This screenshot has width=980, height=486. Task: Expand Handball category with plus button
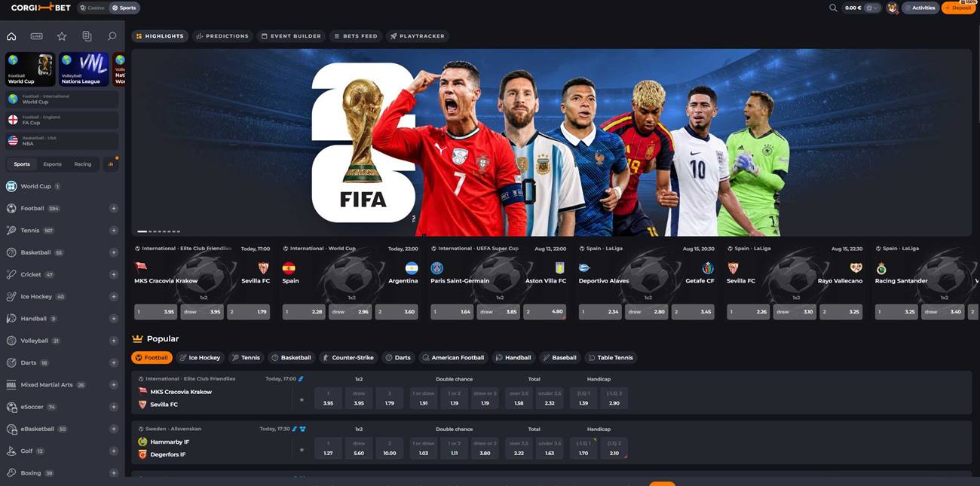tap(114, 319)
